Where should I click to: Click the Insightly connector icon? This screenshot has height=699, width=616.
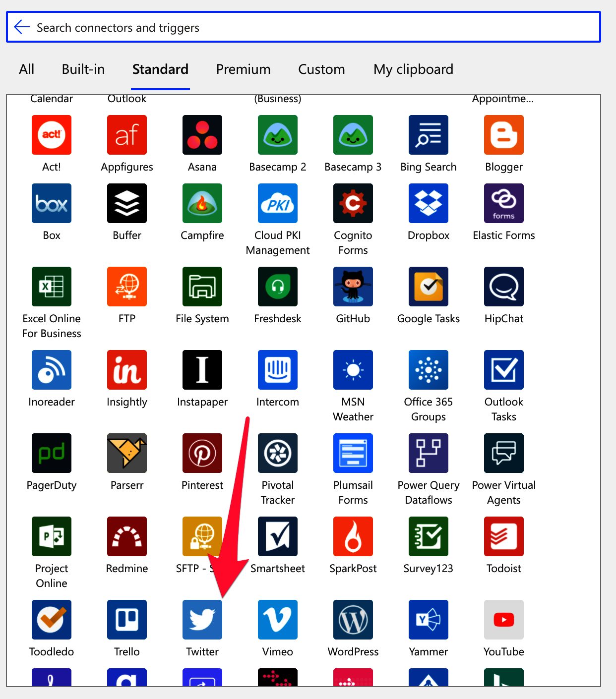pos(127,370)
